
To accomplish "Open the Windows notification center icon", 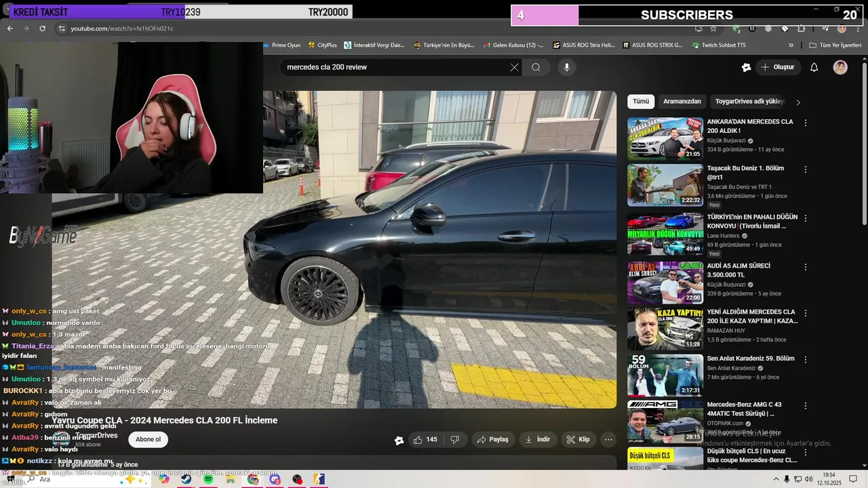I will (x=853, y=479).
